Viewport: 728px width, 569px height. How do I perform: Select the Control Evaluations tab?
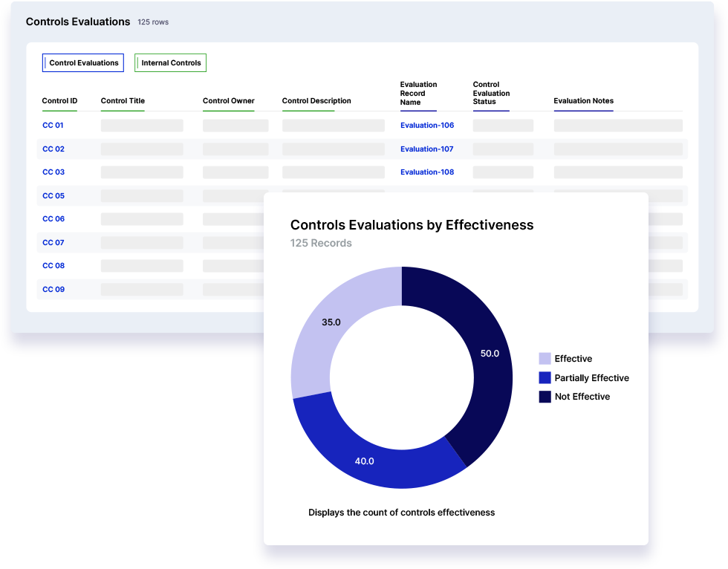[x=83, y=62]
